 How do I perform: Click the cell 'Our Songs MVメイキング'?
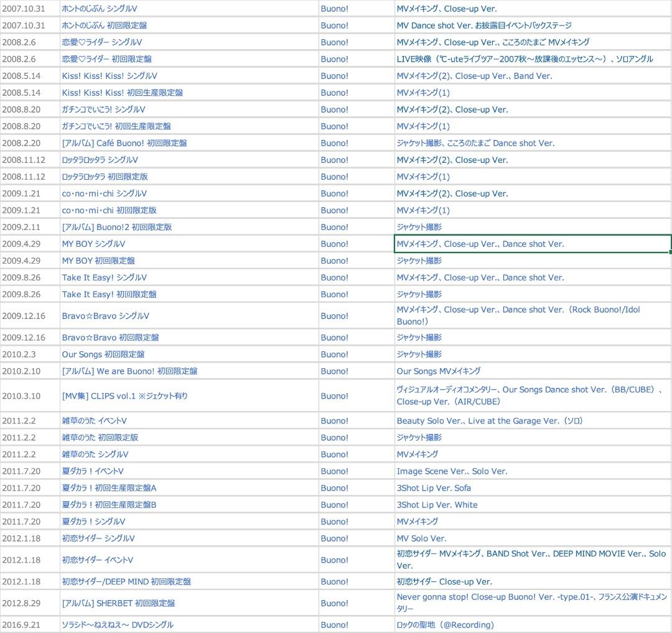(533, 371)
